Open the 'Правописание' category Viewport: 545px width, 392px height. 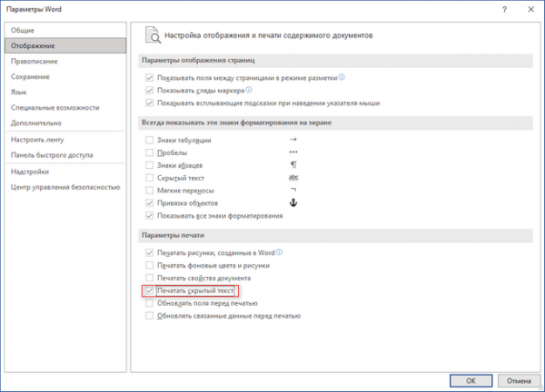tap(65, 61)
